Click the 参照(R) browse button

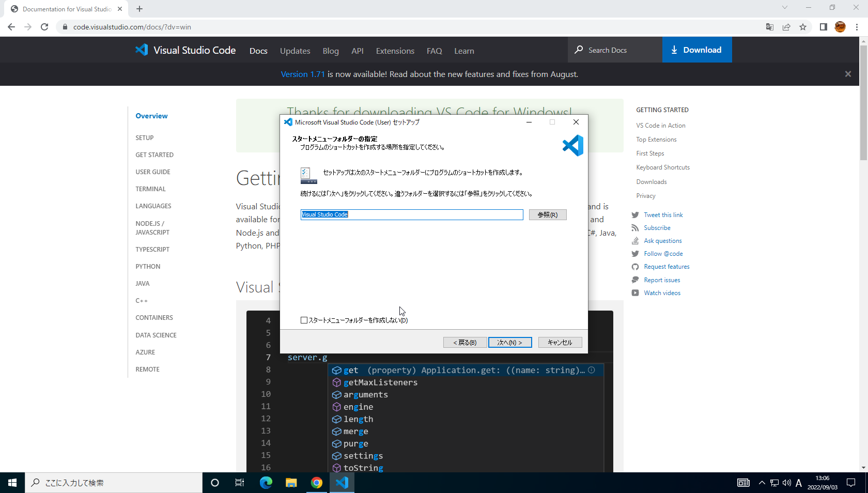548,214
